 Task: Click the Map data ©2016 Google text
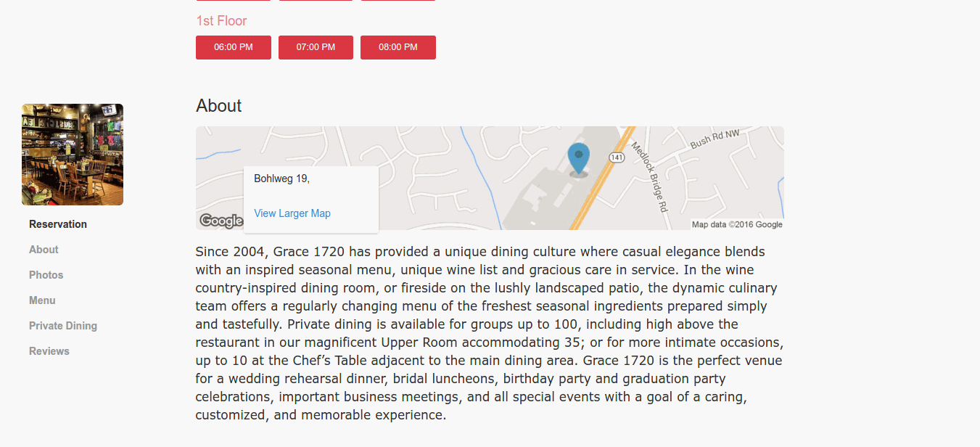pyautogui.click(x=737, y=225)
